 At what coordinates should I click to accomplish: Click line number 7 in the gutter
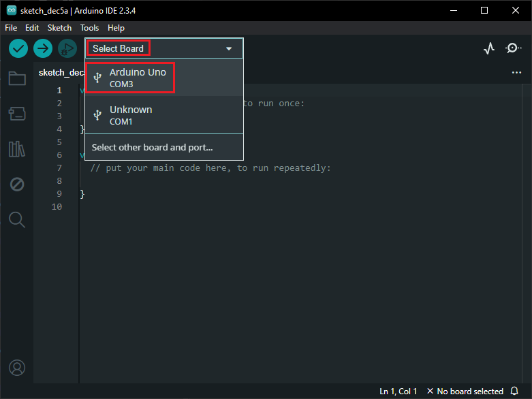(x=59, y=167)
